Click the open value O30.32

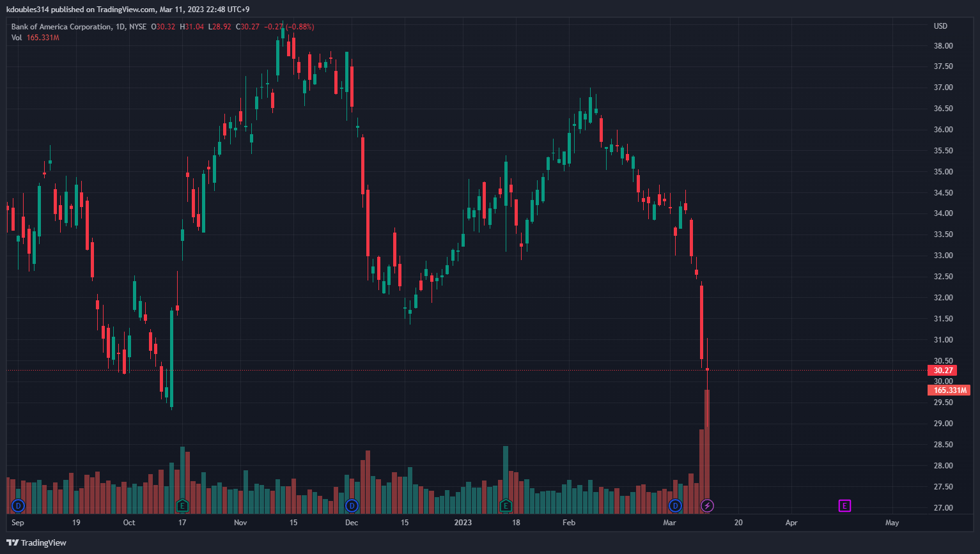pos(163,27)
